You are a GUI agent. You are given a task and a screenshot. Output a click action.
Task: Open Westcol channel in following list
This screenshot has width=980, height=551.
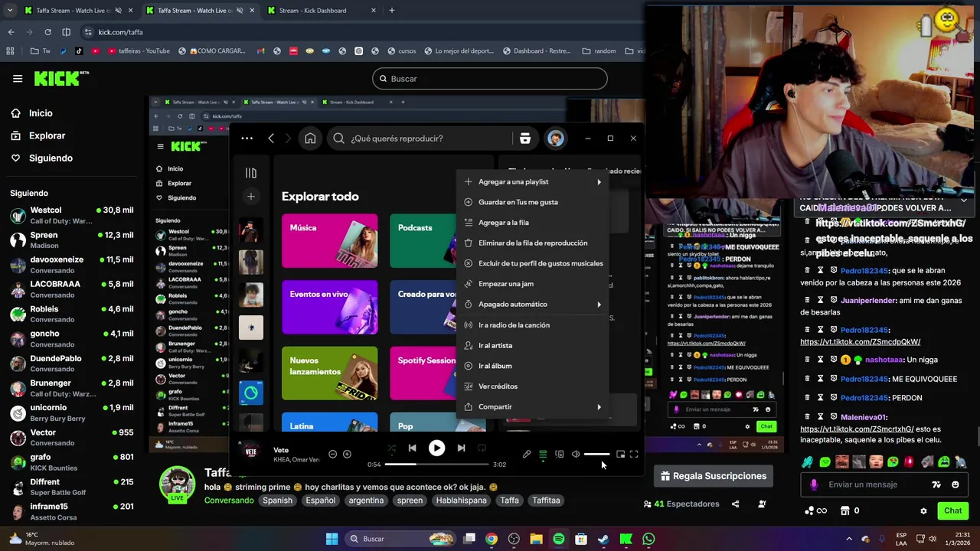[x=72, y=215]
